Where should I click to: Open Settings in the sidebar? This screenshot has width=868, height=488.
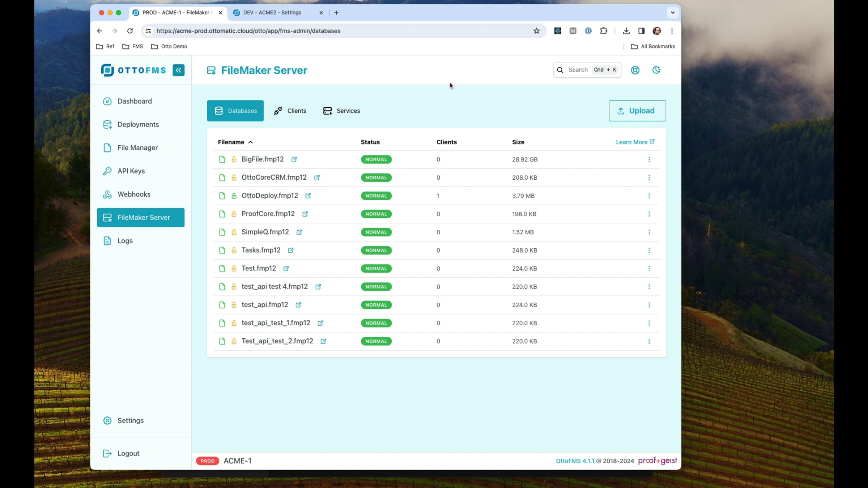pos(141,420)
